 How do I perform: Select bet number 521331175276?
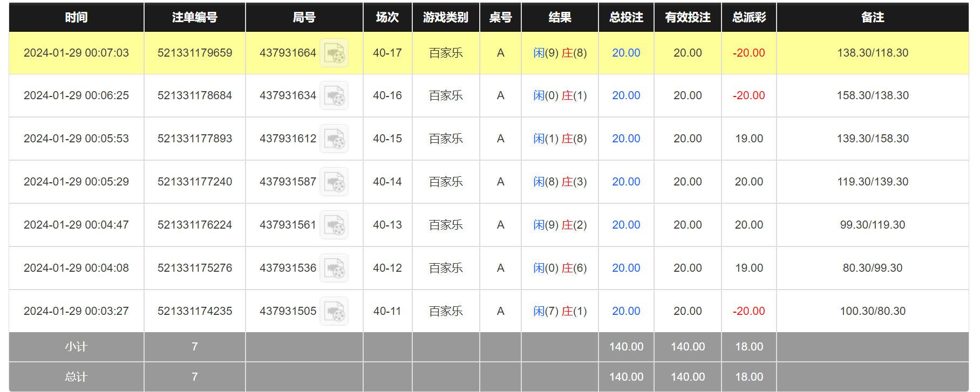click(195, 268)
